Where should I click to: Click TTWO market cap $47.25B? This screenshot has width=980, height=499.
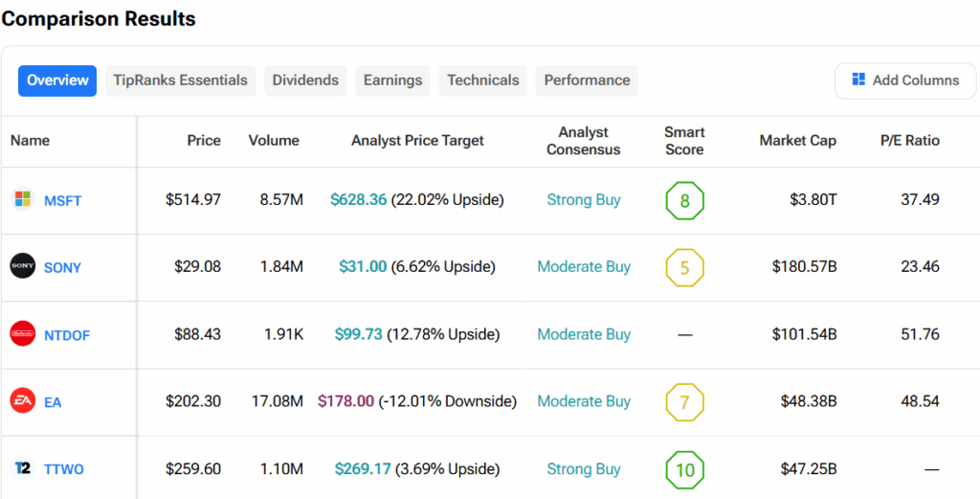[x=809, y=468]
